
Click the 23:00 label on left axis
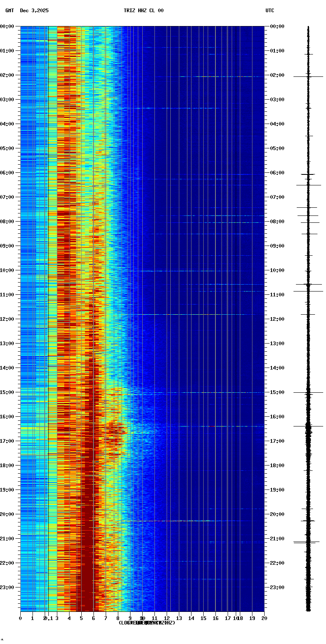7,587
